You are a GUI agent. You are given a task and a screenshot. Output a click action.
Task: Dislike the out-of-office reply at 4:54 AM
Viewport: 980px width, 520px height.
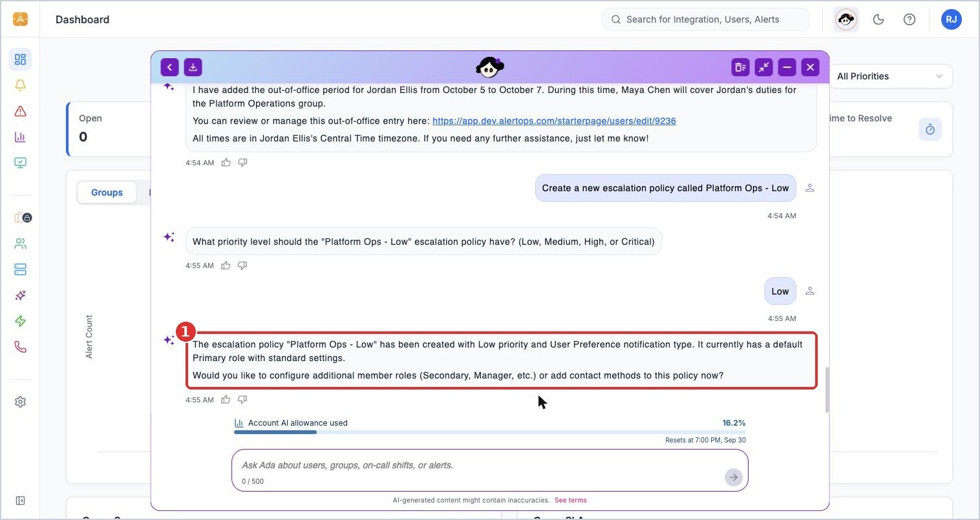(242, 163)
